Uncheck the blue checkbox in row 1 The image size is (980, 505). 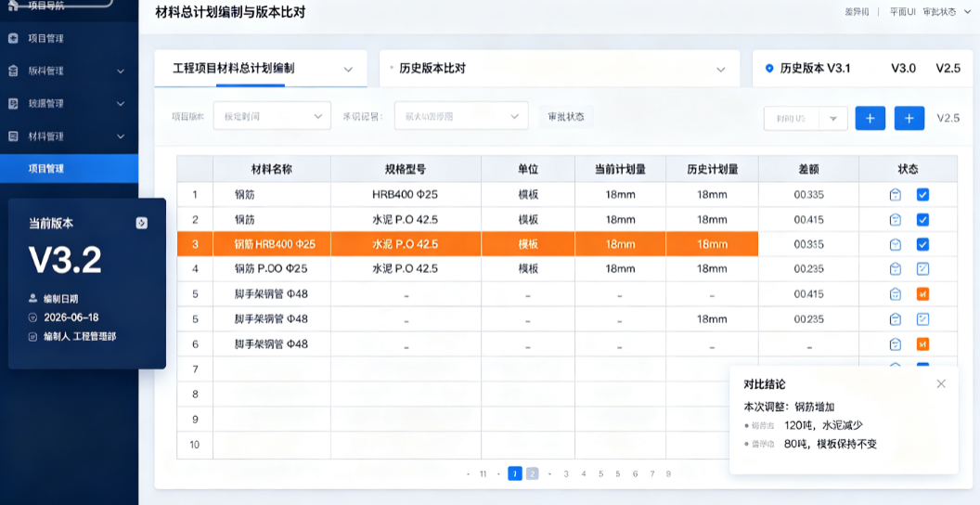922,195
